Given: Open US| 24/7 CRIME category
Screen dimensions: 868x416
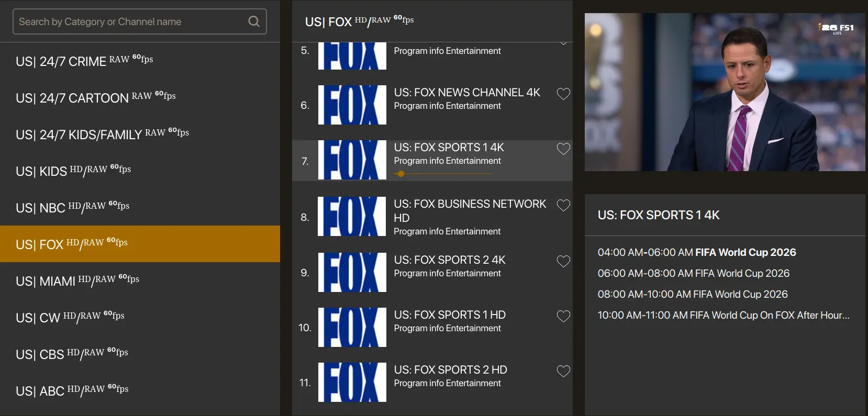Looking at the screenshot, I should (140, 61).
